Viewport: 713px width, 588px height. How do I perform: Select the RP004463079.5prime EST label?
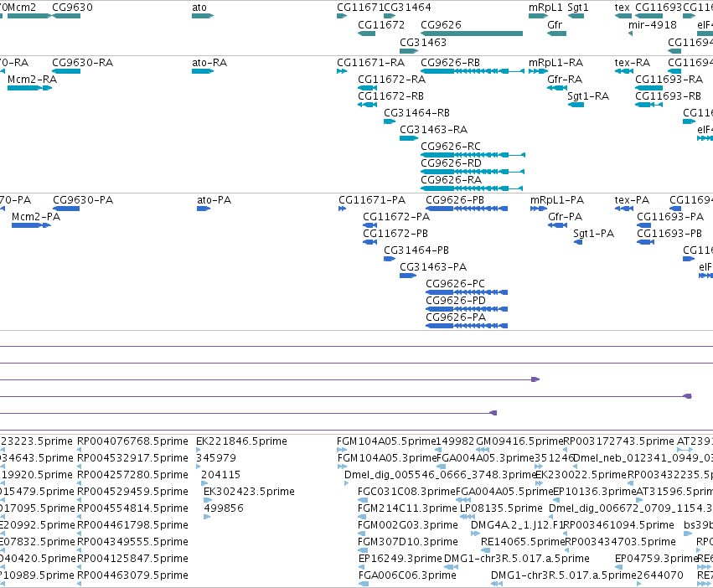(132, 575)
